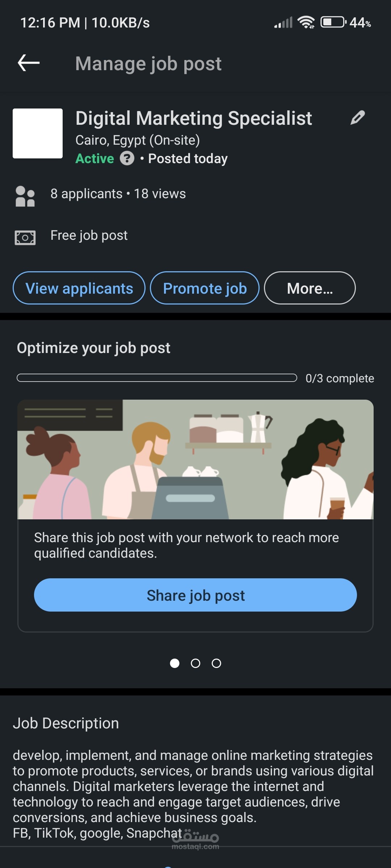
Task: Tap the back arrow icon
Action: coord(29,63)
